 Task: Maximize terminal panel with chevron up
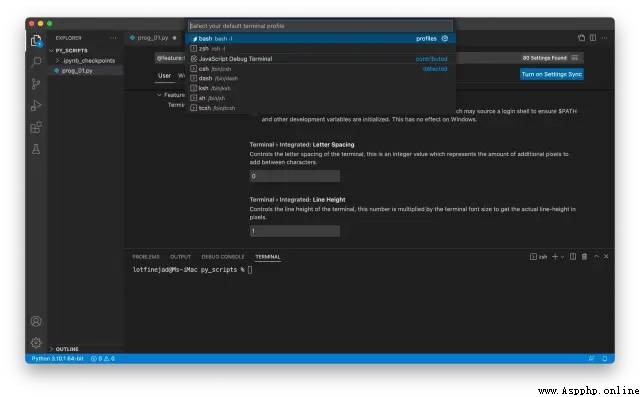596,257
